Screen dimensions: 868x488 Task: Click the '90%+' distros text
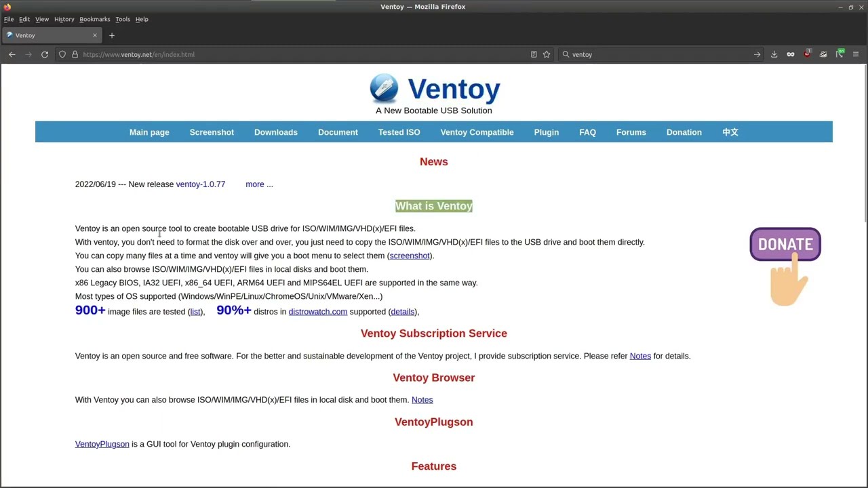click(234, 310)
